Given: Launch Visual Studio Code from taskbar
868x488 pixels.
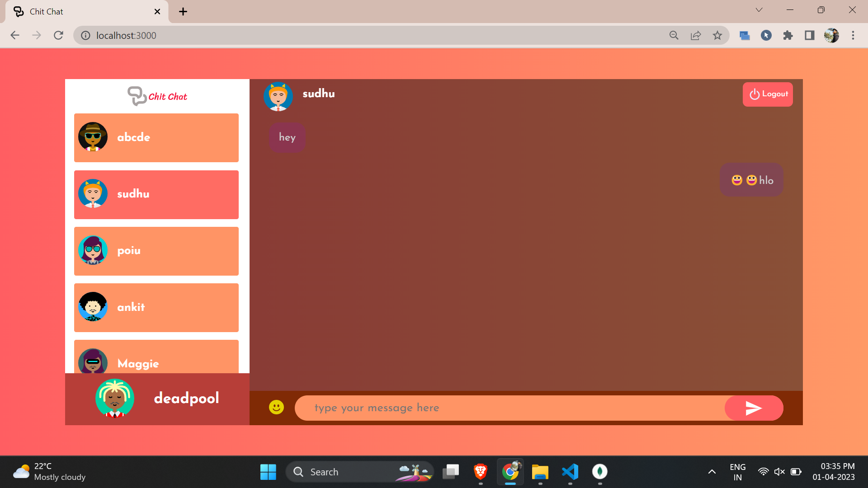Looking at the screenshot, I should pyautogui.click(x=570, y=472).
